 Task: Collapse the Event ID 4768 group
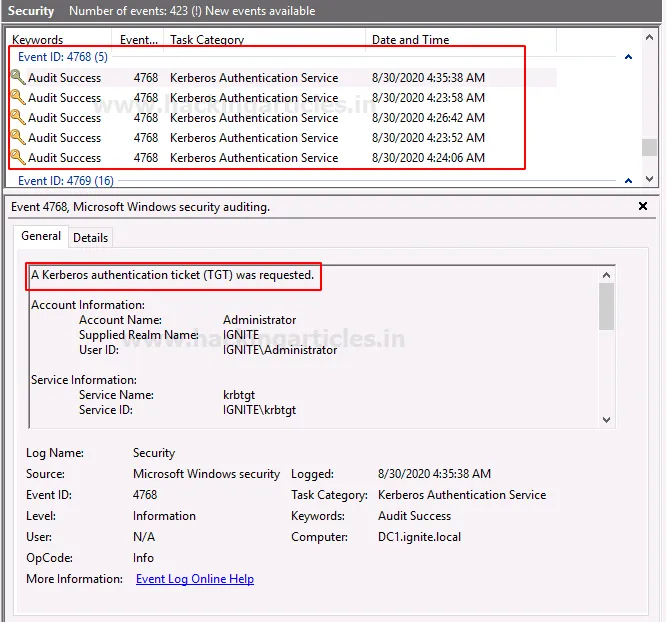(x=628, y=57)
